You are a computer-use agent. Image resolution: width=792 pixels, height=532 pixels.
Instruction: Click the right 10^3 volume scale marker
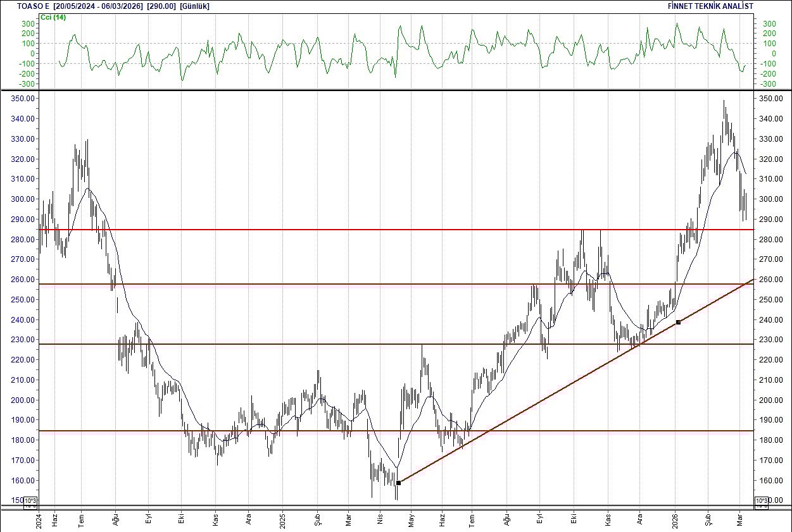(x=762, y=500)
